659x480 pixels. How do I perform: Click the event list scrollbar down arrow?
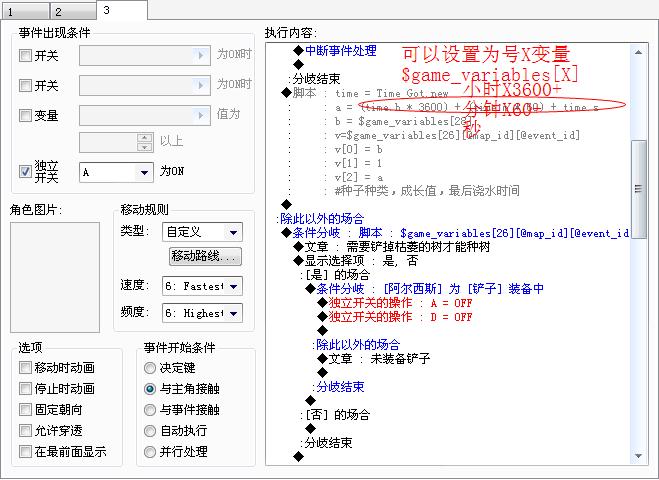click(x=638, y=456)
